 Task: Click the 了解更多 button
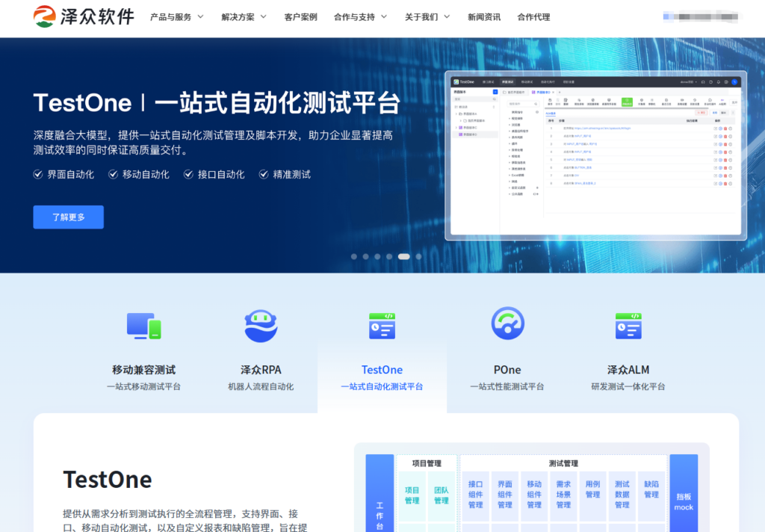coord(68,217)
